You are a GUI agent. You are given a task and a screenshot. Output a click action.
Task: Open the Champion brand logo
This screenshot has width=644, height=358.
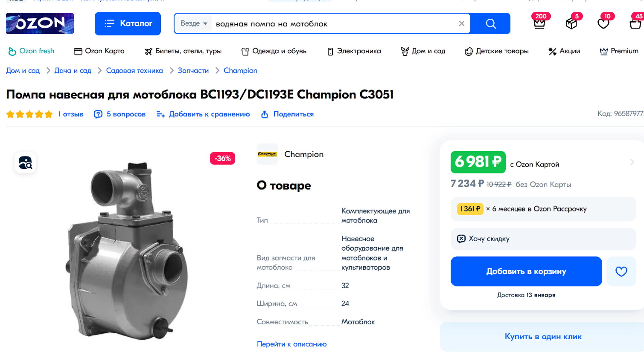(267, 154)
